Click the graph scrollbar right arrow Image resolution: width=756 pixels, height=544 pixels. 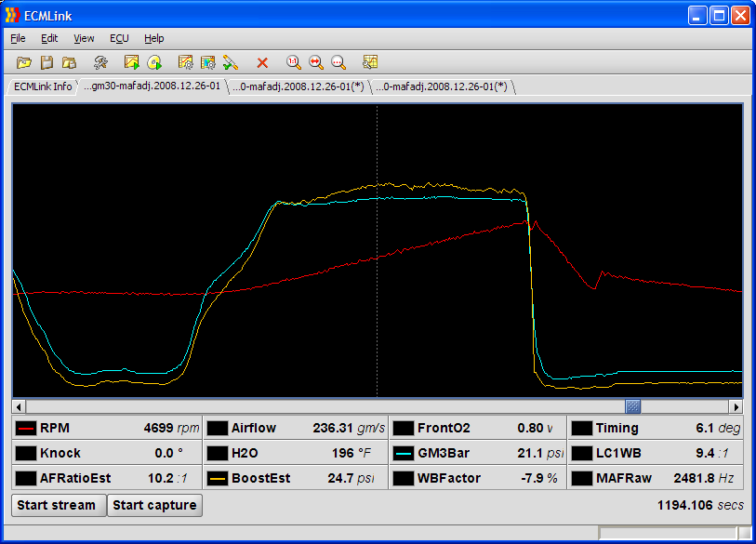(x=736, y=407)
